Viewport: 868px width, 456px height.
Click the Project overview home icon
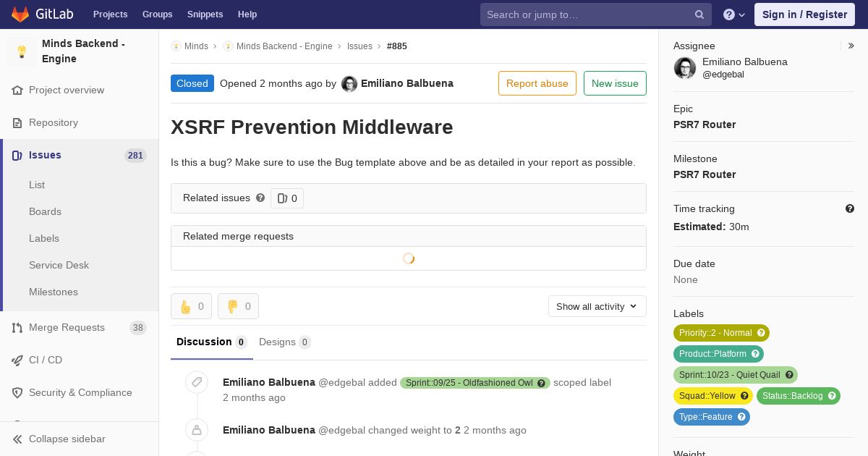coord(17,90)
